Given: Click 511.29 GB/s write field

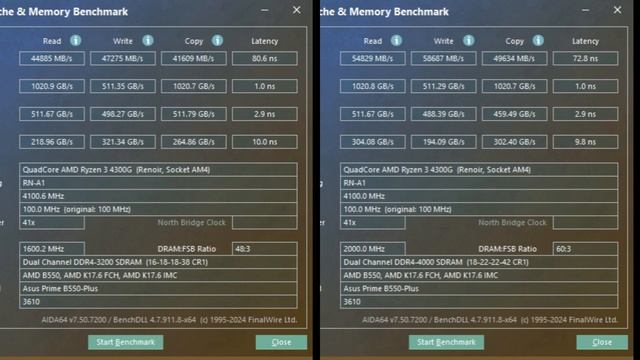Looking at the screenshot, I should [444, 86].
